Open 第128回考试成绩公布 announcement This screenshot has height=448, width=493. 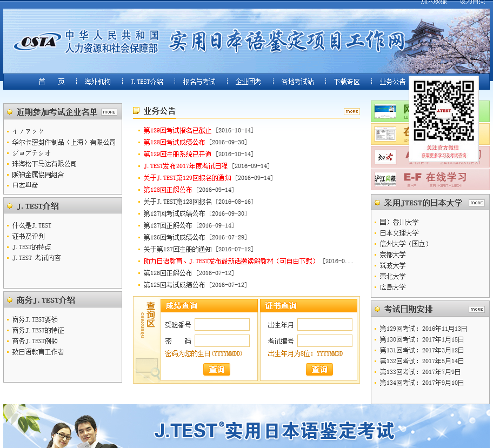[x=174, y=143]
